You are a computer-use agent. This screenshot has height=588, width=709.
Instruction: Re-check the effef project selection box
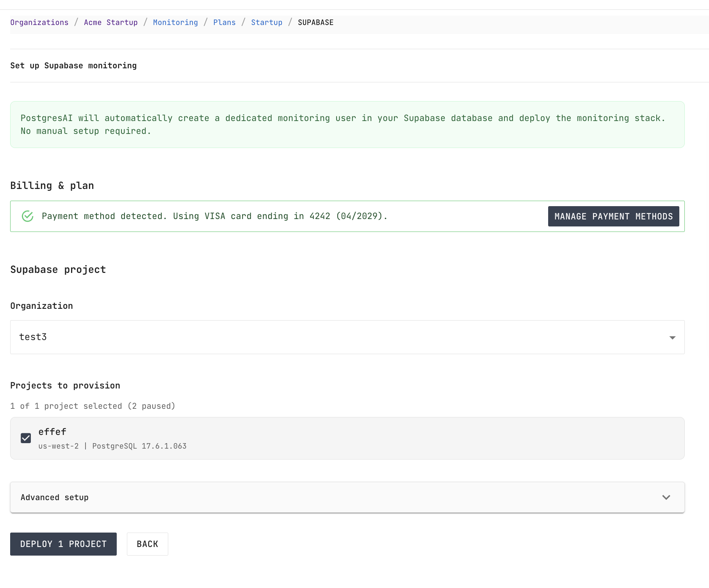pyautogui.click(x=25, y=438)
